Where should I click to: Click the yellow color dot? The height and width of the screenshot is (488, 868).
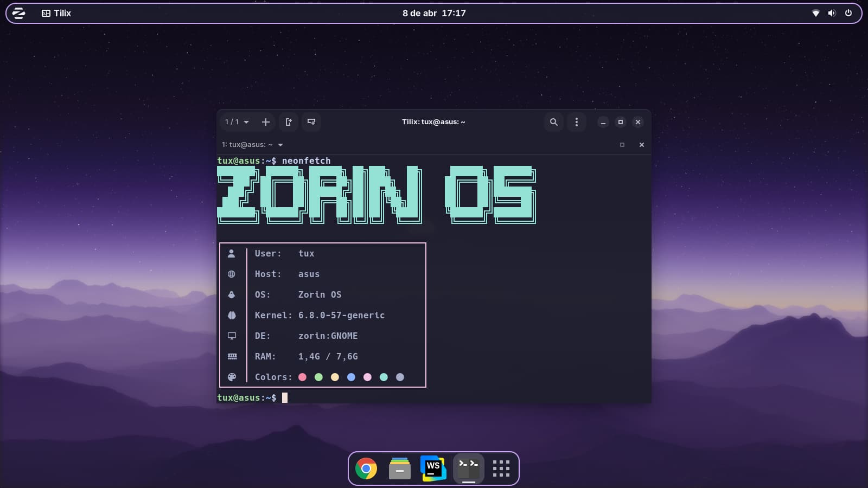335,377
